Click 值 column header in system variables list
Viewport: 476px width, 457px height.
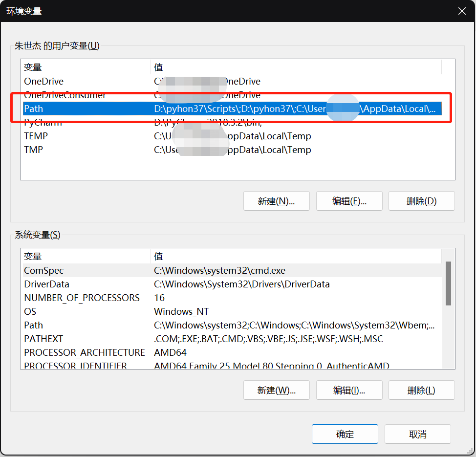[x=296, y=256]
